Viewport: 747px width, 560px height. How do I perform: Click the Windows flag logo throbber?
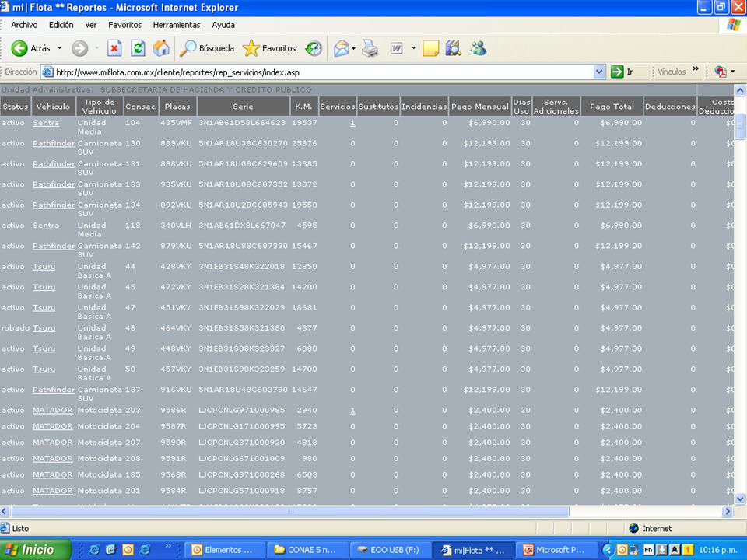pyautogui.click(x=734, y=25)
